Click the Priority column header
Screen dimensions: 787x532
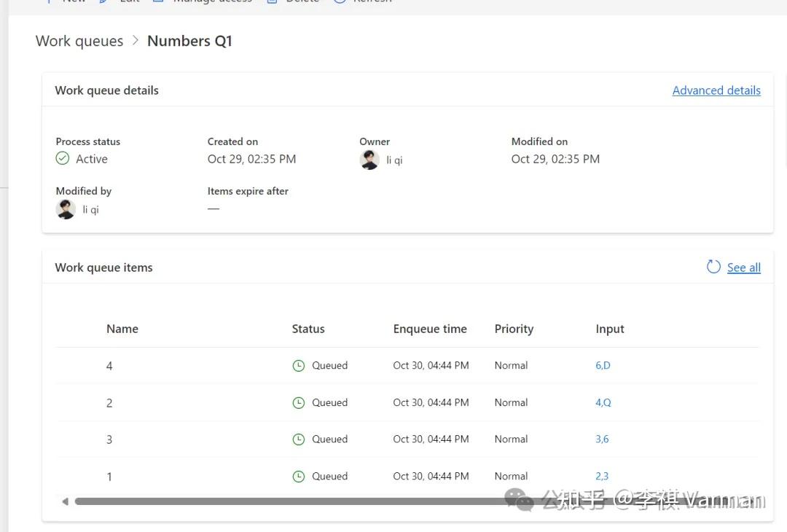(513, 329)
